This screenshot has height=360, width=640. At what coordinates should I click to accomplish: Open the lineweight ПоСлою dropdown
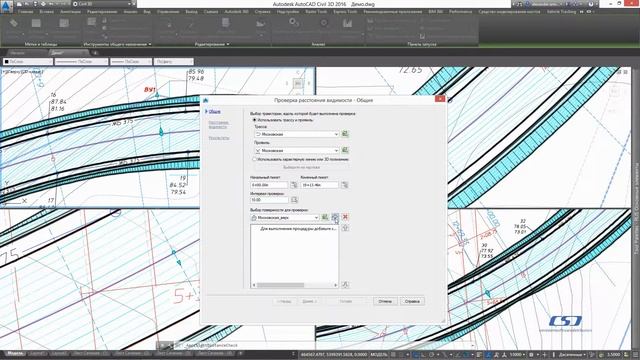pyautogui.click(x=131, y=62)
